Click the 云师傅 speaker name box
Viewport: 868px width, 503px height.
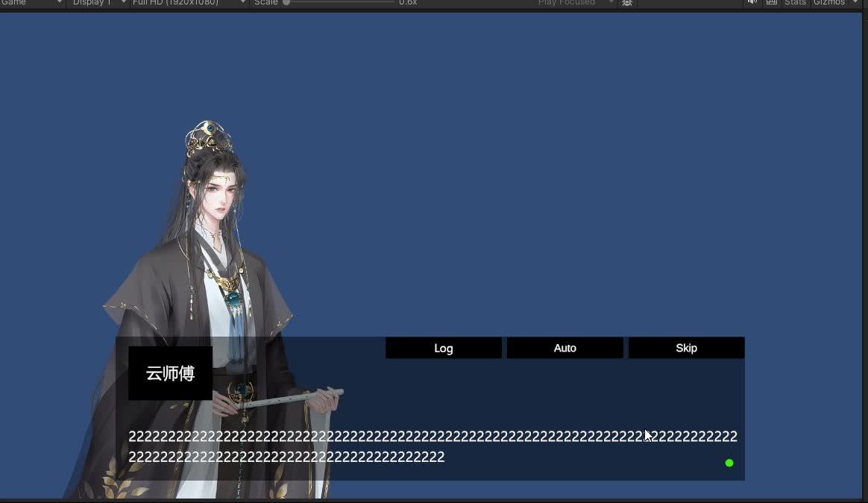(170, 373)
